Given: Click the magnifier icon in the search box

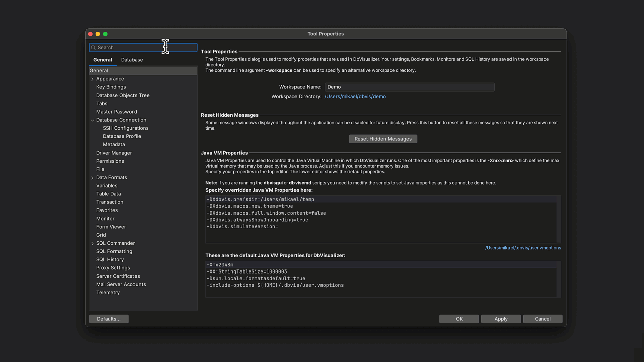Looking at the screenshot, I should click(x=93, y=48).
